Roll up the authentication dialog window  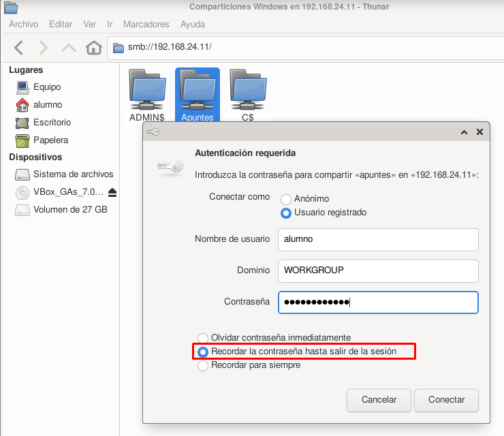click(x=464, y=132)
